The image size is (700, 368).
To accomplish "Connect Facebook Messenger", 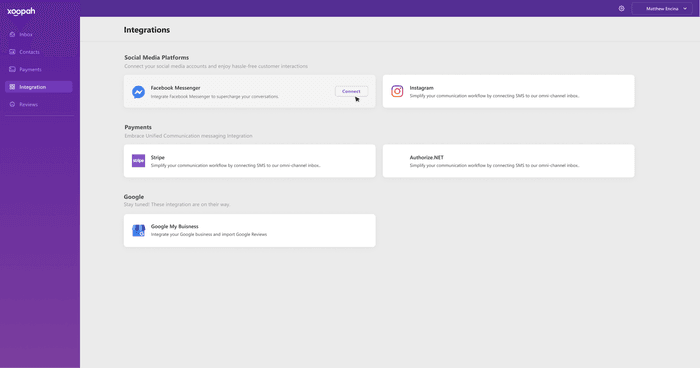I will [x=351, y=91].
